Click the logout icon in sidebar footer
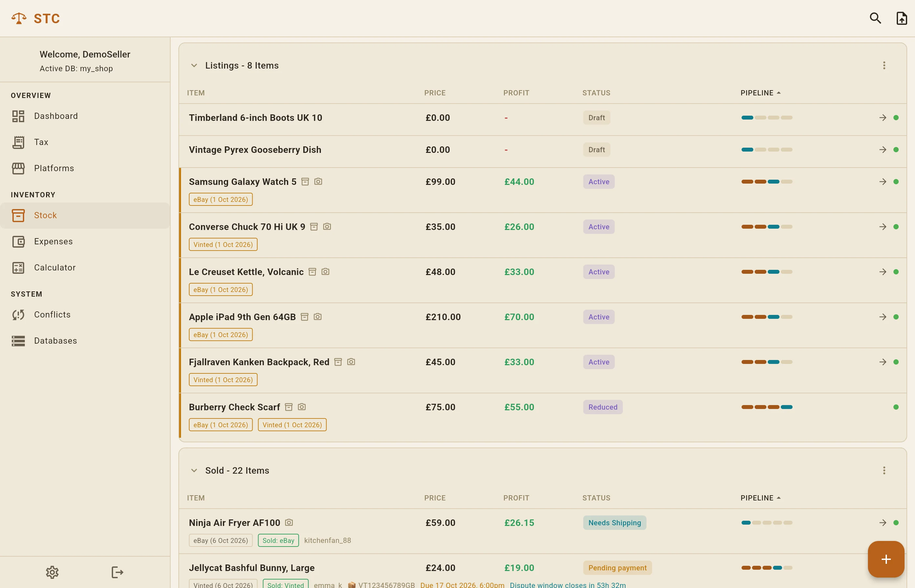 tap(117, 572)
